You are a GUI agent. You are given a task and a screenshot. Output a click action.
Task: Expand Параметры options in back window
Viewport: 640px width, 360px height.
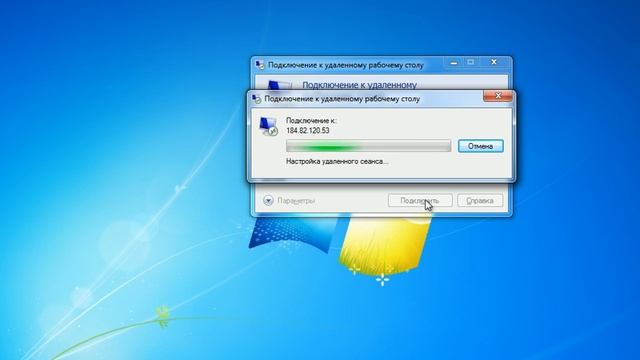coord(289,200)
